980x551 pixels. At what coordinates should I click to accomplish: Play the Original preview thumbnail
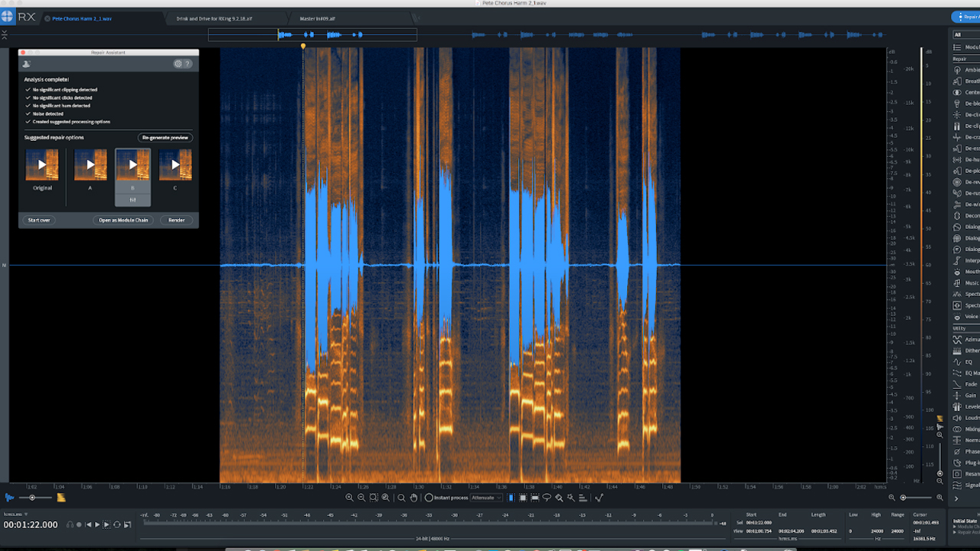(42, 165)
